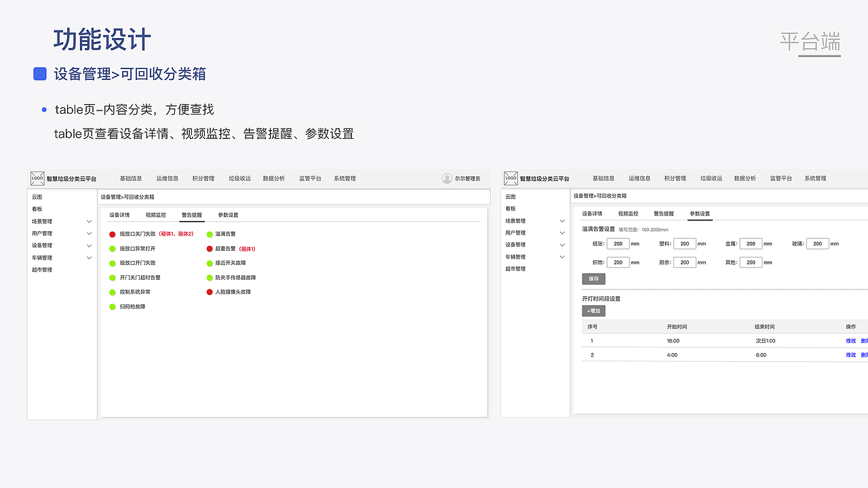Open 运维信息 menu in the left window
The image size is (868, 488).
[x=167, y=178]
